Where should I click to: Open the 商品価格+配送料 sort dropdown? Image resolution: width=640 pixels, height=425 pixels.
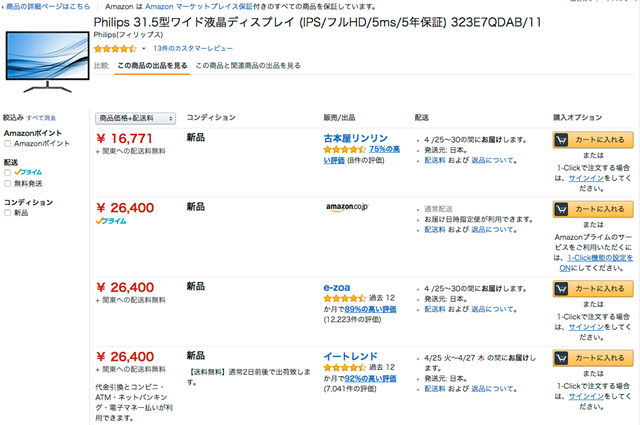click(136, 118)
